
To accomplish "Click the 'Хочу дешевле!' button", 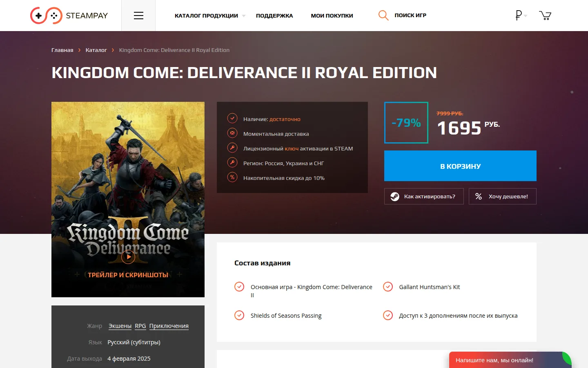I will pyautogui.click(x=503, y=196).
